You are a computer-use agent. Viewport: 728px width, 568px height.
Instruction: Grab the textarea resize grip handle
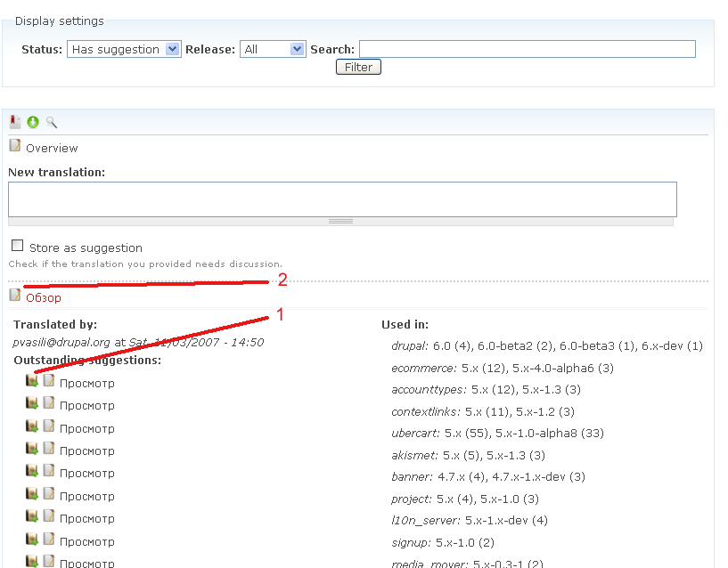point(340,221)
